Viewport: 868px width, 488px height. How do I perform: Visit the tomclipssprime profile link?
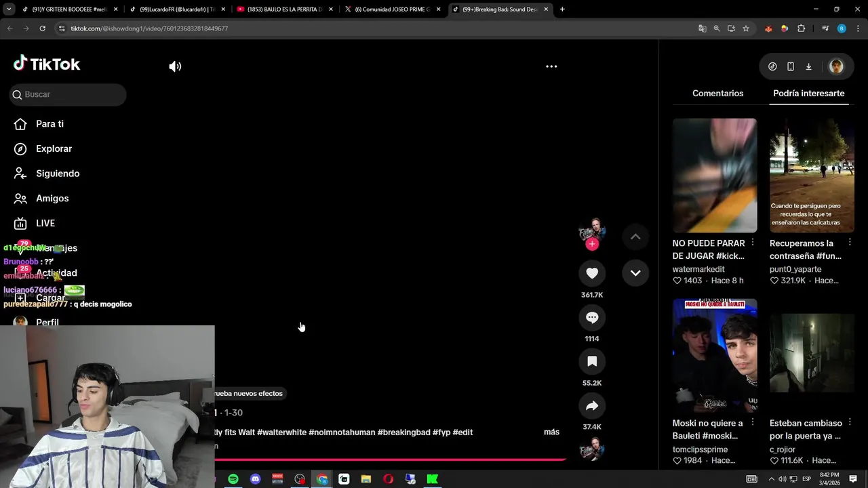(x=700, y=449)
